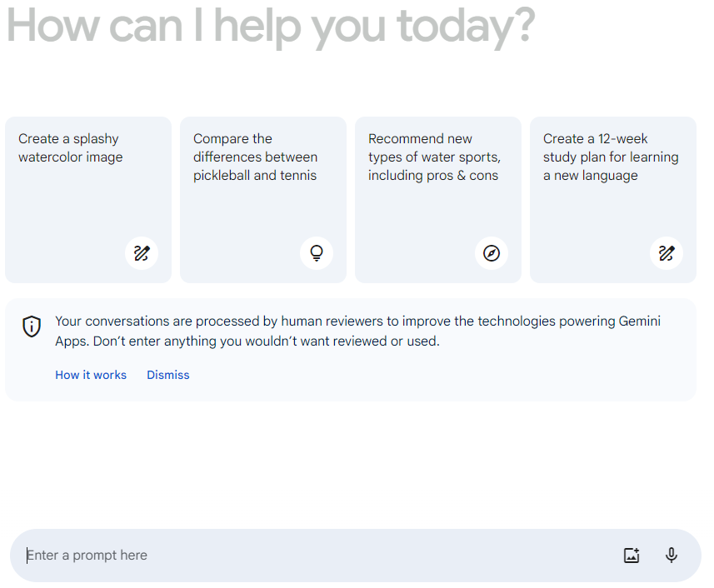Activate the microphone icon for voice input

tap(672, 555)
